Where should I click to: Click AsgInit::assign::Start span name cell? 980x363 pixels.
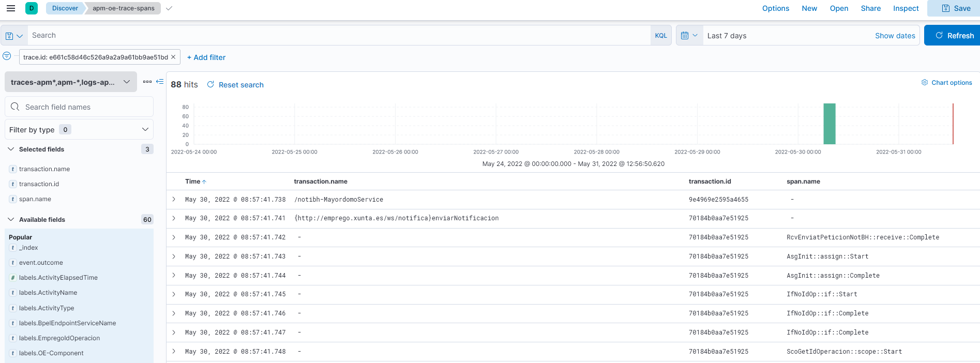pyautogui.click(x=827, y=256)
